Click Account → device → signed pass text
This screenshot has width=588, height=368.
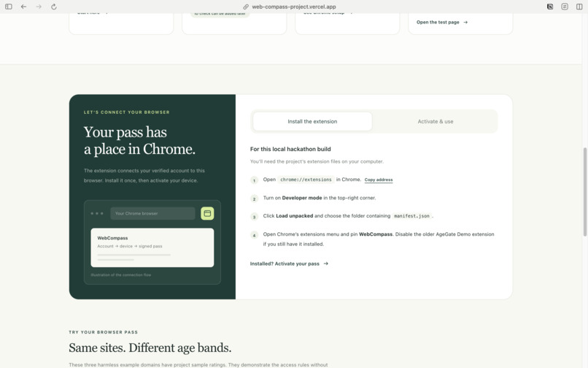click(x=130, y=246)
